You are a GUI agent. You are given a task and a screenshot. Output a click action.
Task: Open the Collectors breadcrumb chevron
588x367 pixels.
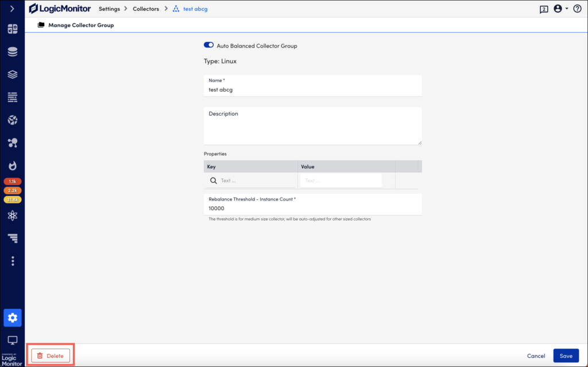pos(166,9)
